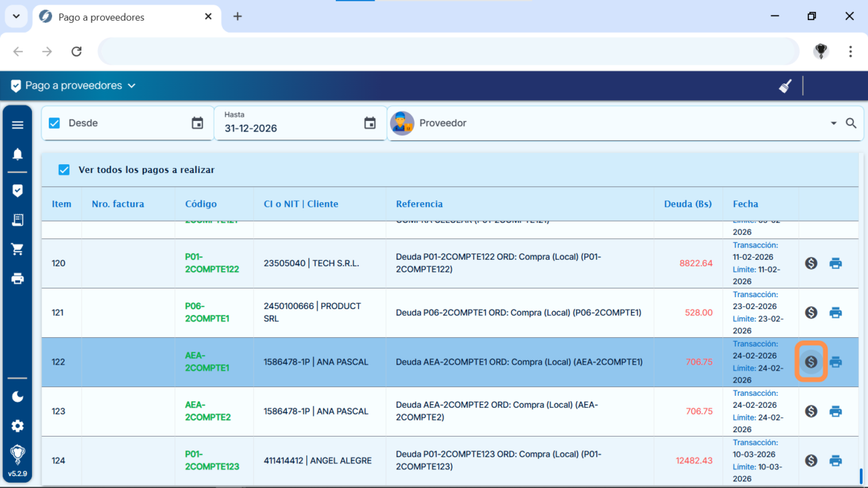Screen dimensions: 868x488
Task: Print the payment record for item 121
Action: tap(835, 312)
